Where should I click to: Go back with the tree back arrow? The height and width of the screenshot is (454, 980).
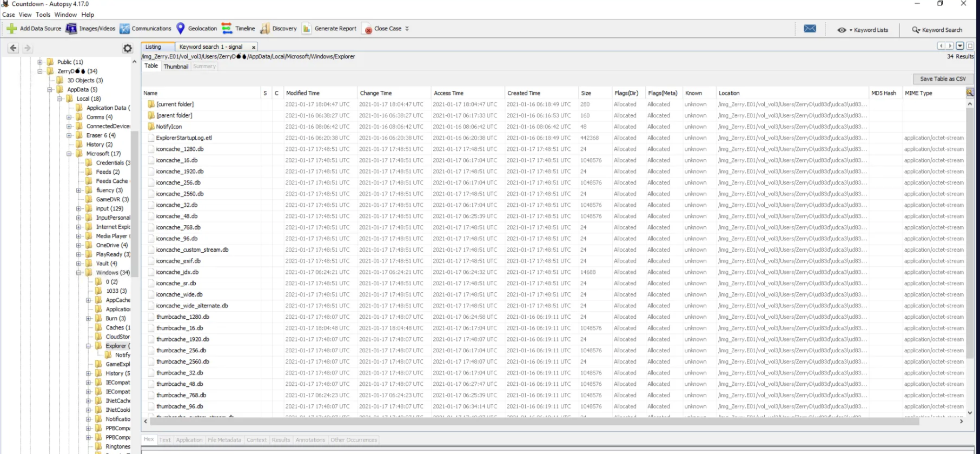coord(14,48)
